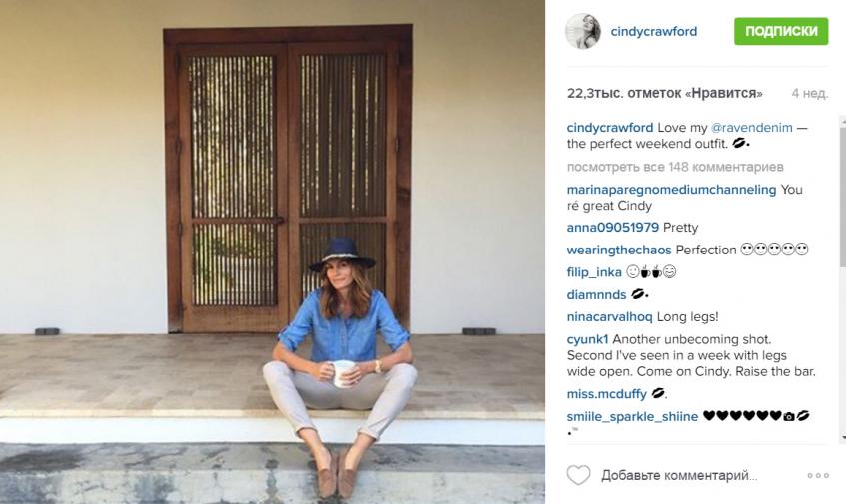This screenshot has width=846, height=504.
Task: Expand all 148 comments link
Action: click(675, 167)
